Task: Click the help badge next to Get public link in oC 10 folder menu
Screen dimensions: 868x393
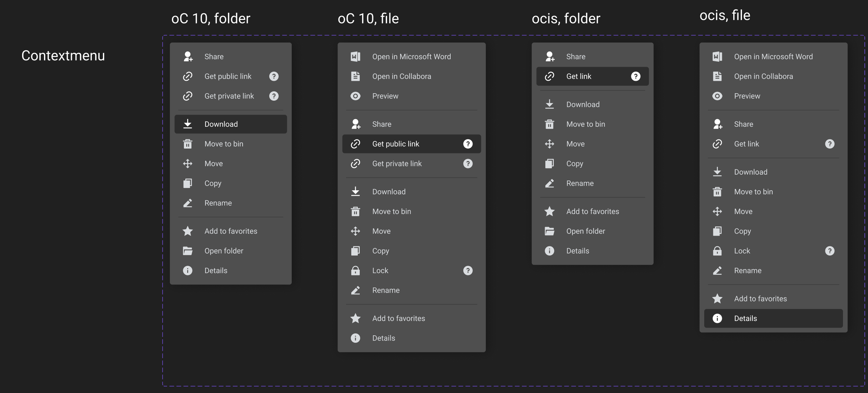Action: tap(273, 76)
